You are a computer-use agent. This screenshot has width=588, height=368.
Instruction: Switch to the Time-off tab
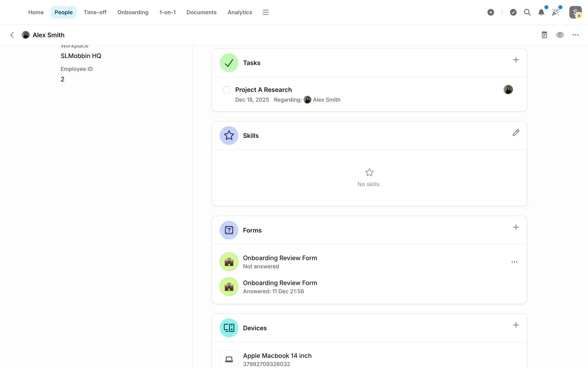pyautogui.click(x=95, y=12)
